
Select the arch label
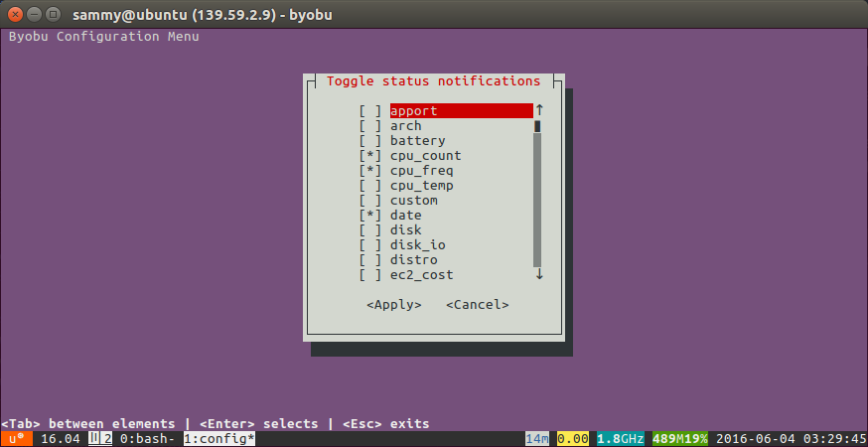(406, 126)
